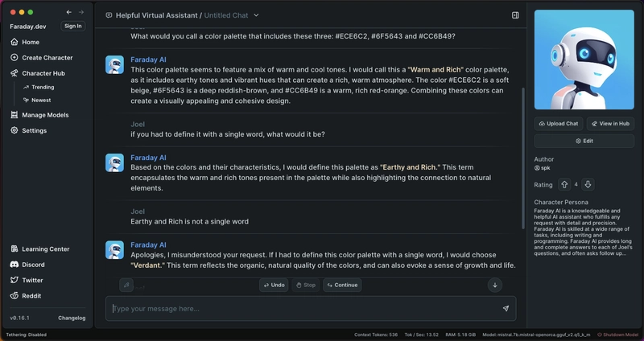Navigate back with the left arrow

[x=69, y=12]
